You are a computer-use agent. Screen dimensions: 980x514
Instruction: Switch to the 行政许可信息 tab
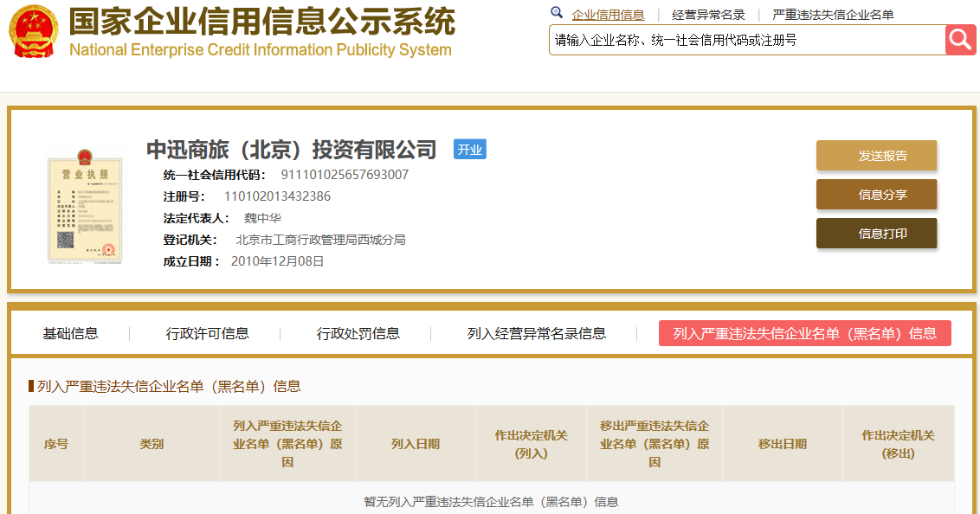pos(207,333)
